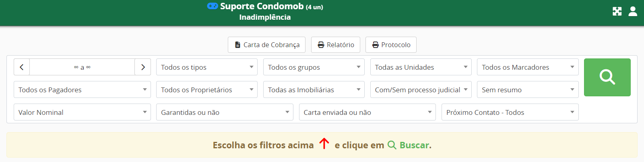Open the Todos os grupos dropdown
This screenshot has height=162, width=644.
pyautogui.click(x=314, y=67)
